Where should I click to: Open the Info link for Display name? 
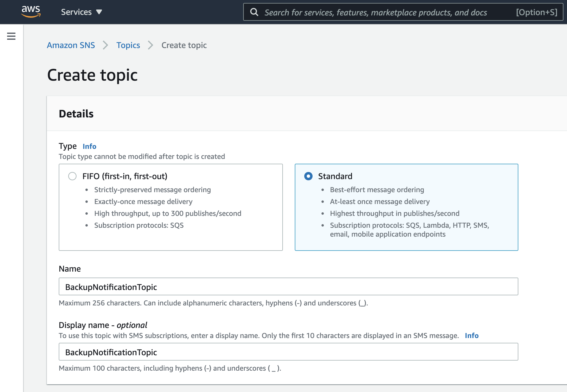[x=472, y=335]
